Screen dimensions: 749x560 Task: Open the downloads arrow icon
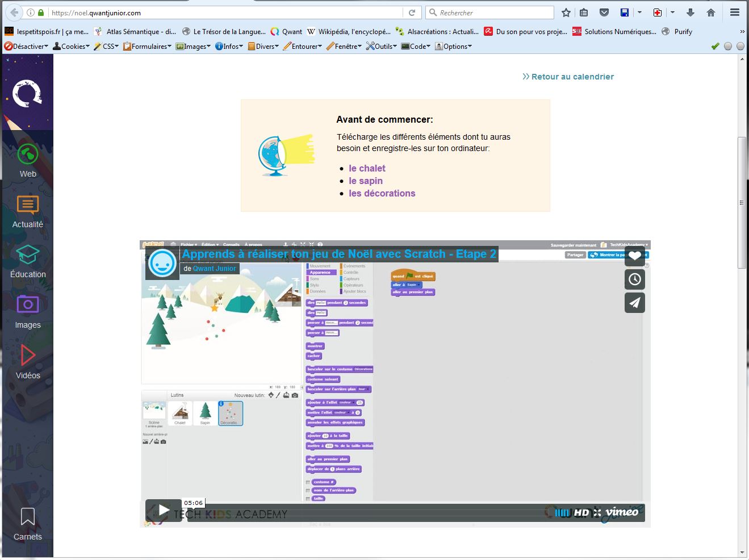[x=691, y=12]
